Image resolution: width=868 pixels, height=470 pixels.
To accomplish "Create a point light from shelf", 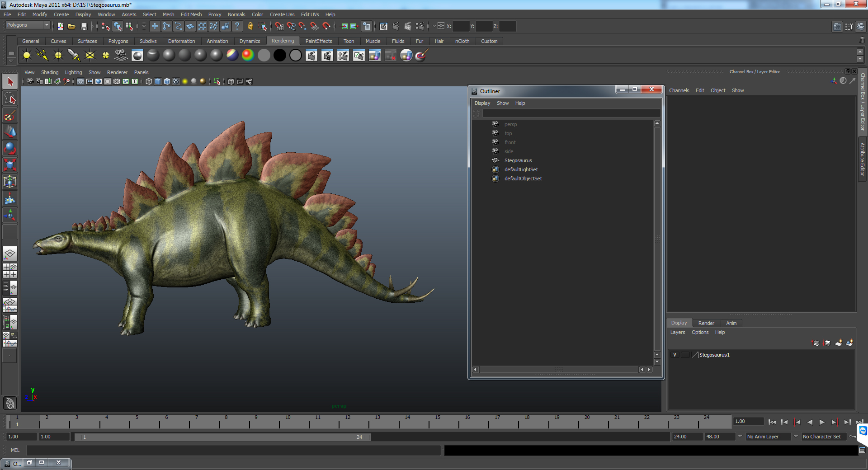I will pyautogui.click(x=58, y=56).
